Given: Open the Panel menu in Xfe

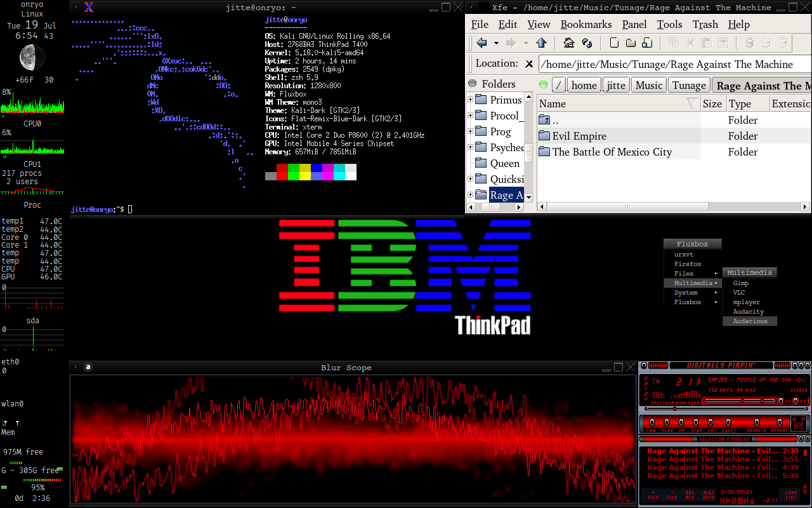Looking at the screenshot, I should (634, 24).
